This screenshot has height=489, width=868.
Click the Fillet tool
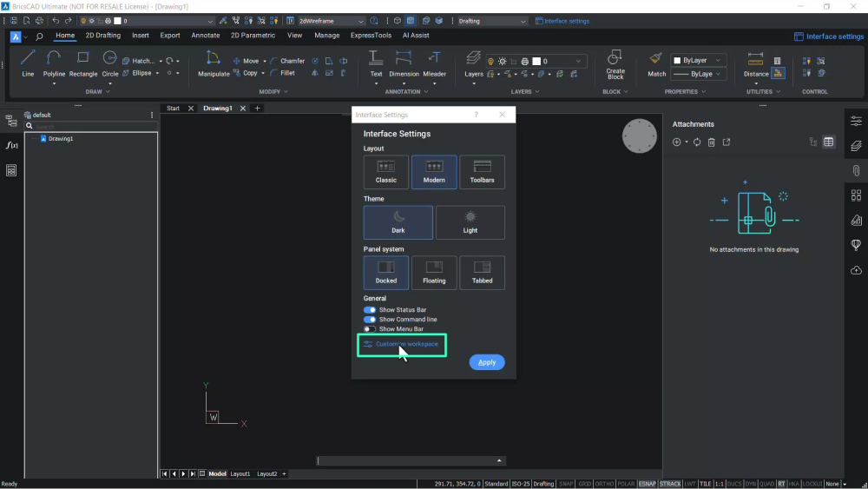click(283, 73)
